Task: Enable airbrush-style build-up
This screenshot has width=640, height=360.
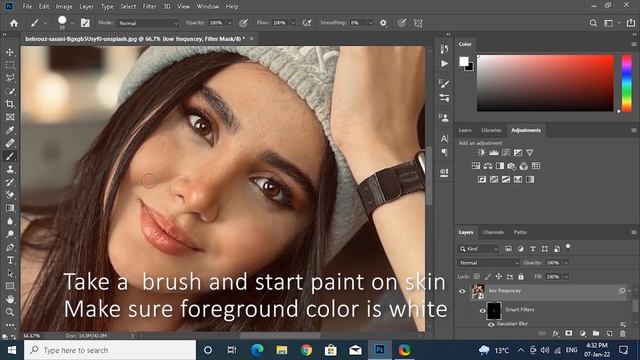Action: pyautogui.click(x=307, y=23)
